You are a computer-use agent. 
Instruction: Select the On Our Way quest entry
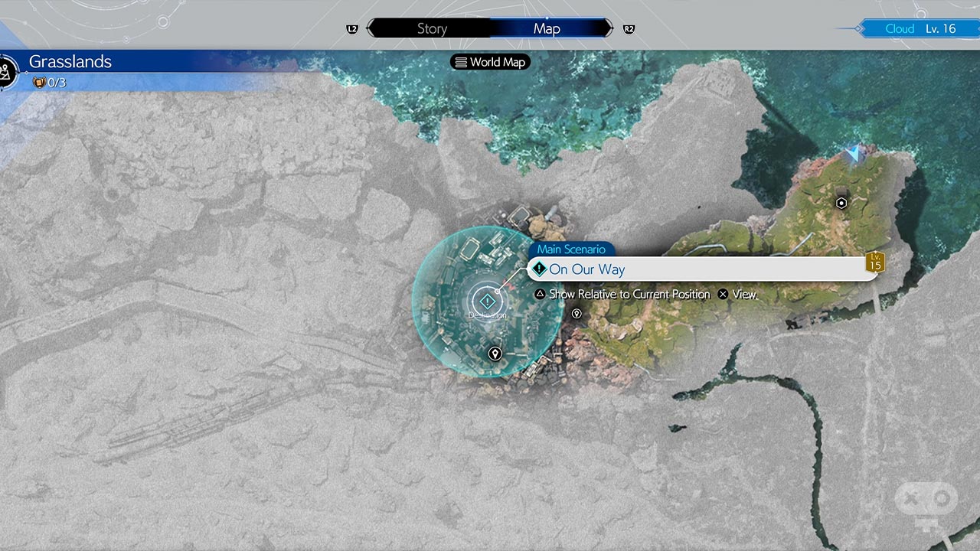pyautogui.click(x=703, y=269)
